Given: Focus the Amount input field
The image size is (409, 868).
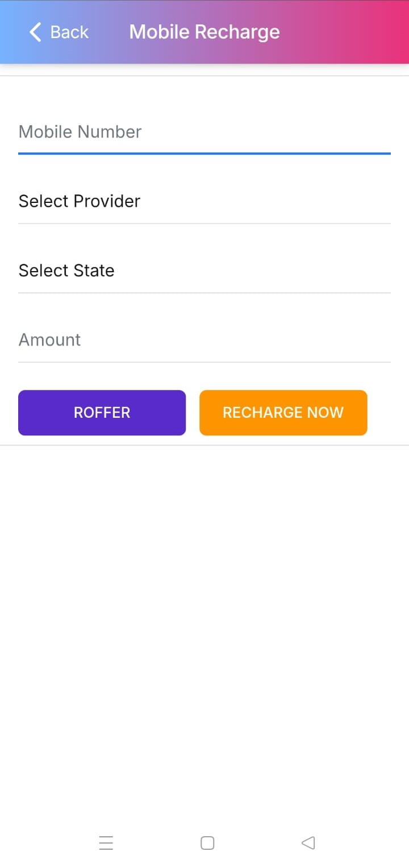Looking at the screenshot, I should pyautogui.click(x=204, y=340).
